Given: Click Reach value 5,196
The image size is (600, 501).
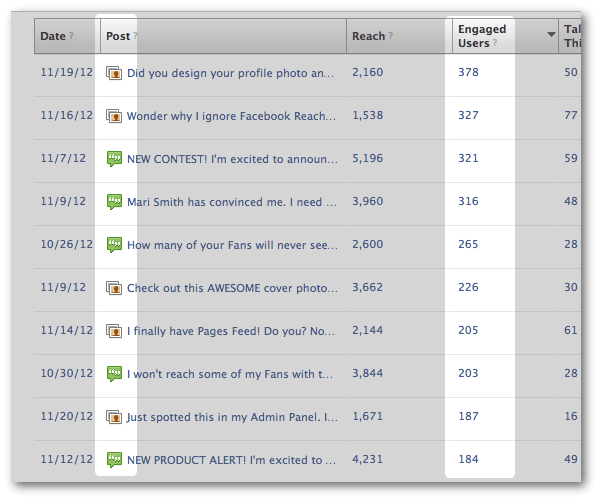Looking at the screenshot, I should [x=367, y=158].
